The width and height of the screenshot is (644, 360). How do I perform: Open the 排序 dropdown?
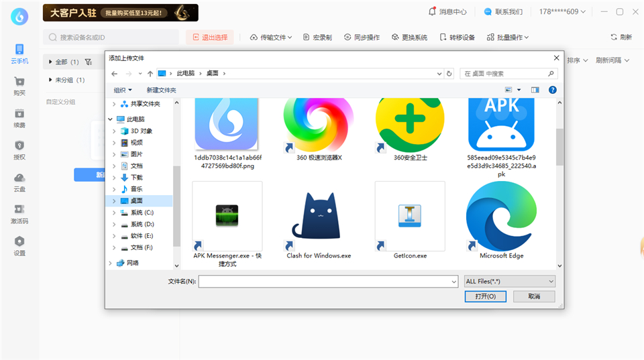pos(578,60)
